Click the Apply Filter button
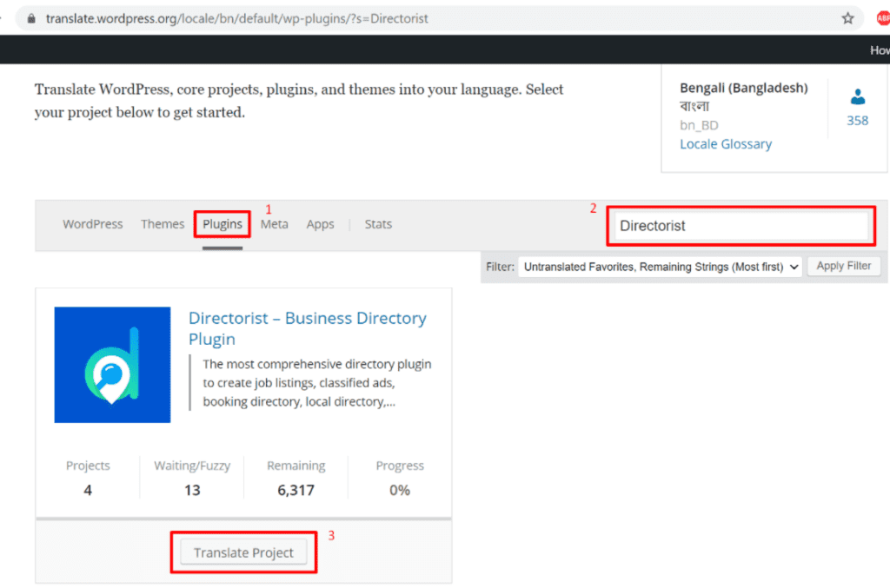The image size is (890, 588). point(843,266)
